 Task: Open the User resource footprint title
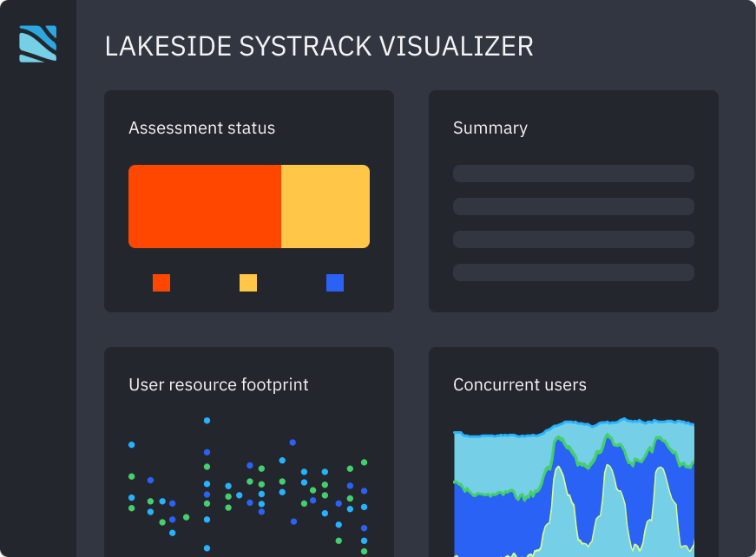coord(219,385)
